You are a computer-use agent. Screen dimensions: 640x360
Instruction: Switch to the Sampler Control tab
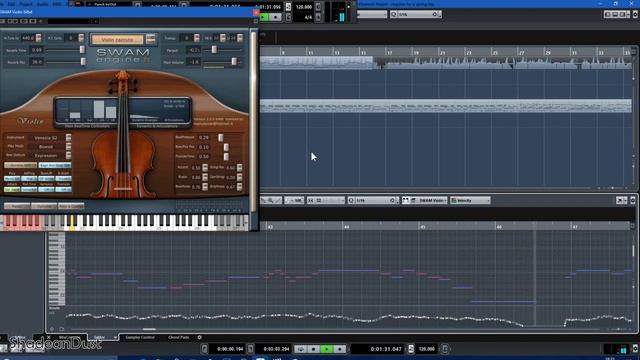point(140,337)
